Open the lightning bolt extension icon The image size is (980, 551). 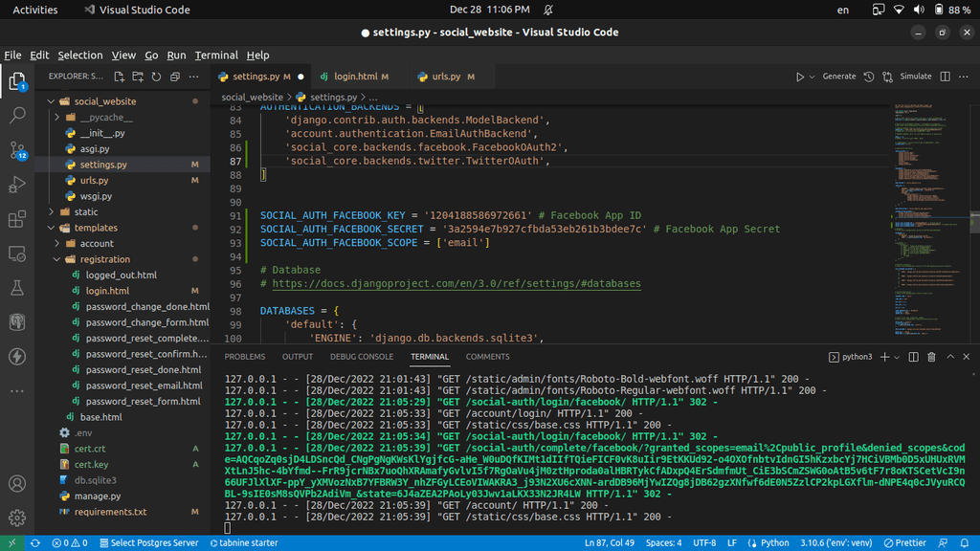tap(17, 356)
